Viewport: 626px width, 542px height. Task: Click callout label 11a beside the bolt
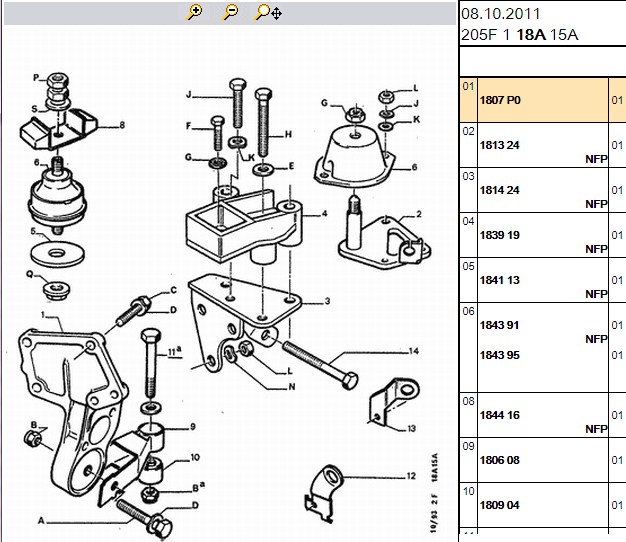pyautogui.click(x=174, y=352)
